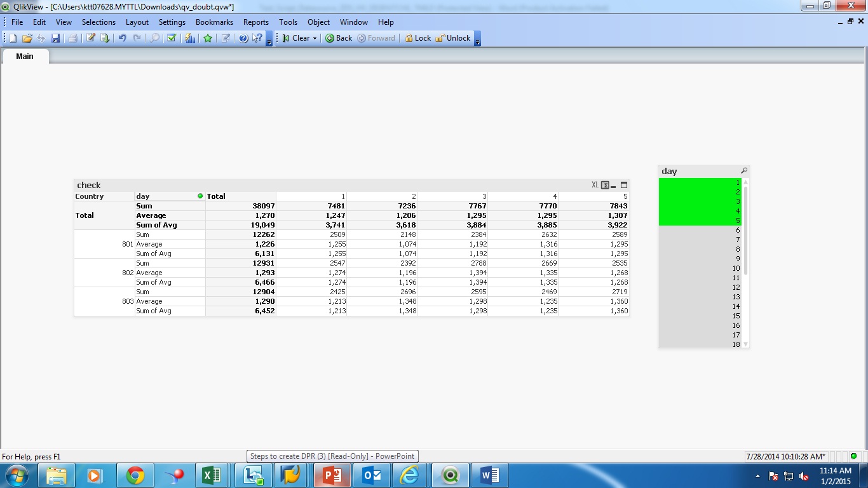Show hidden system tray icons arrow
Image resolution: width=868 pixels, height=488 pixels.
[x=757, y=476]
